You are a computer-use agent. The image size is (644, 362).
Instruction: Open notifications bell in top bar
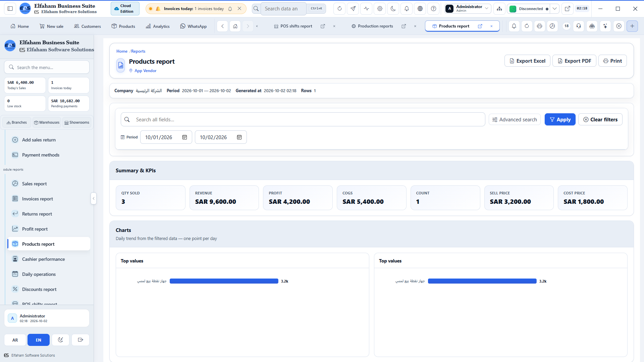pyautogui.click(x=407, y=9)
